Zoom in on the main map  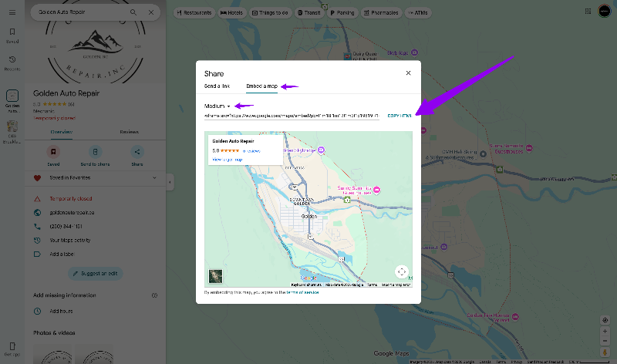[605, 332]
